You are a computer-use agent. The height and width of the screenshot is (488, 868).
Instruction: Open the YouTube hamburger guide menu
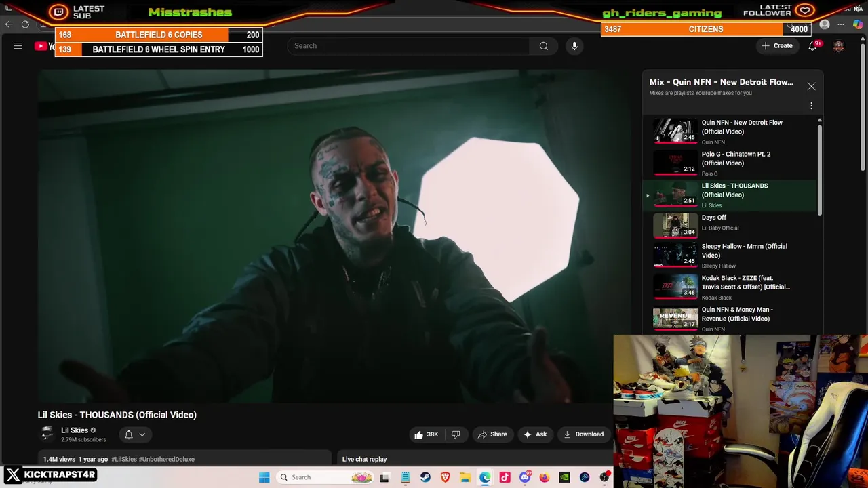click(x=18, y=46)
